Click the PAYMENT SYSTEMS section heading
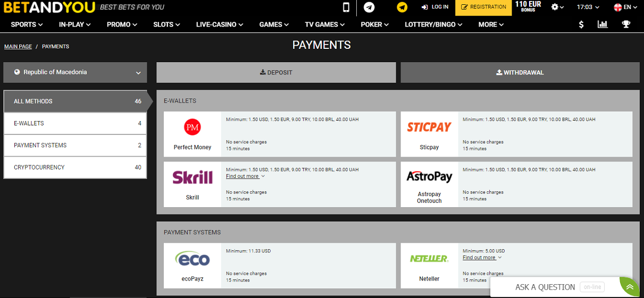 point(192,233)
